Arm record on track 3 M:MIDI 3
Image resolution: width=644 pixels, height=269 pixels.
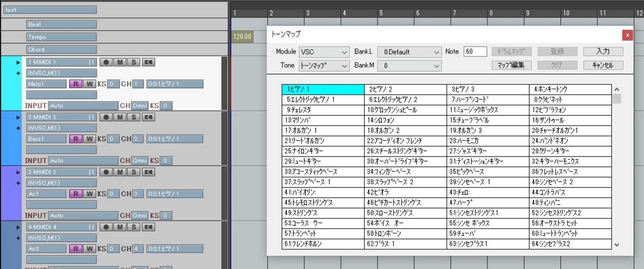point(106,172)
